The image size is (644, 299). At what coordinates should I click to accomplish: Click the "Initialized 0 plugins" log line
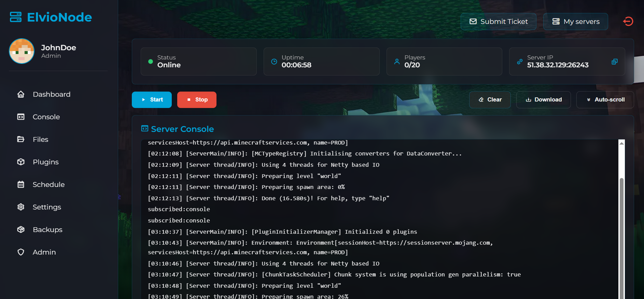pyautogui.click(x=282, y=232)
